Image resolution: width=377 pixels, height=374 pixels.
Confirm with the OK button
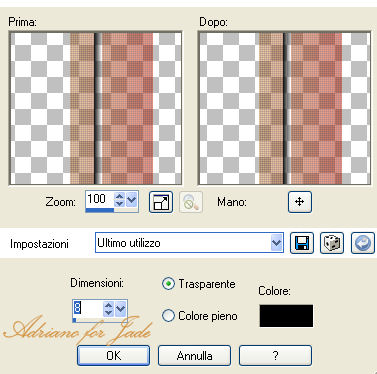coord(113,356)
